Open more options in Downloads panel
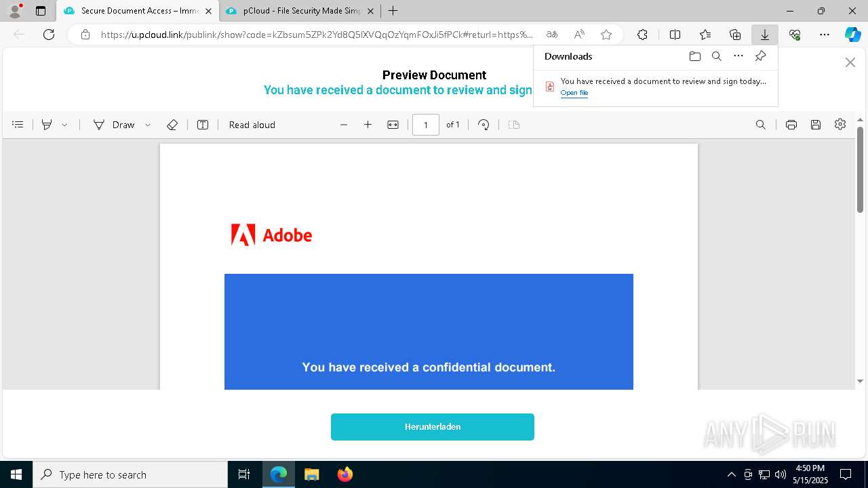The image size is (868, 488). coord(738,56)
